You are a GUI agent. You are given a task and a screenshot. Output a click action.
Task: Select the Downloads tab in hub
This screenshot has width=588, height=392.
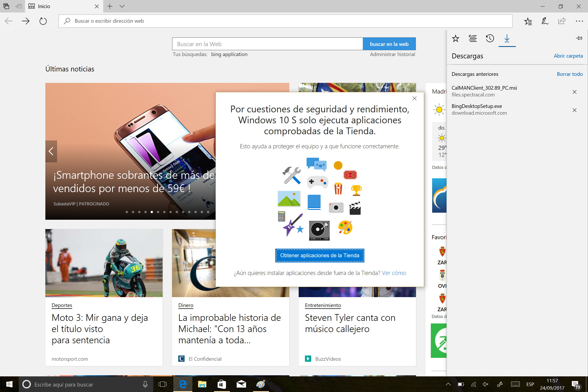507,39
